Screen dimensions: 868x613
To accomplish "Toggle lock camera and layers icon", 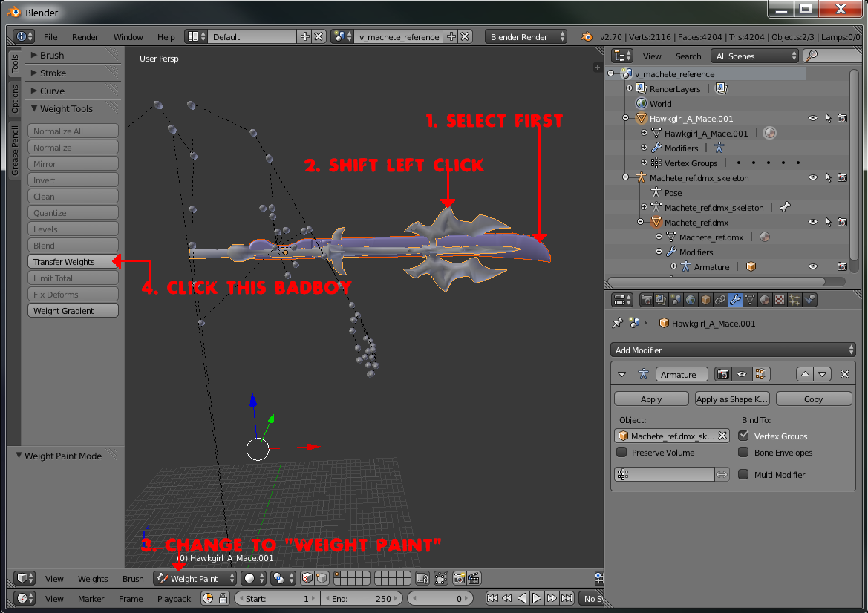I will point(422,579).
